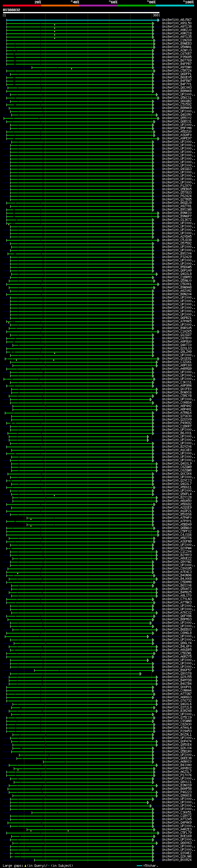Screen dimensions: 197x868
Task: Click the white query sequence bar
Action: pyautogui.click(x=81, y=13)
